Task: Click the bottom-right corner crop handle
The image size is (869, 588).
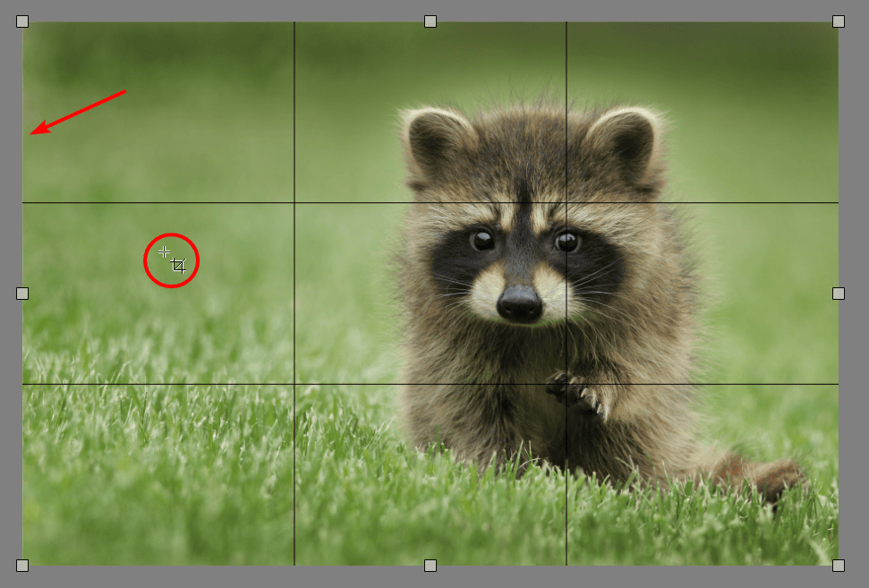Action: click(839, 566)
